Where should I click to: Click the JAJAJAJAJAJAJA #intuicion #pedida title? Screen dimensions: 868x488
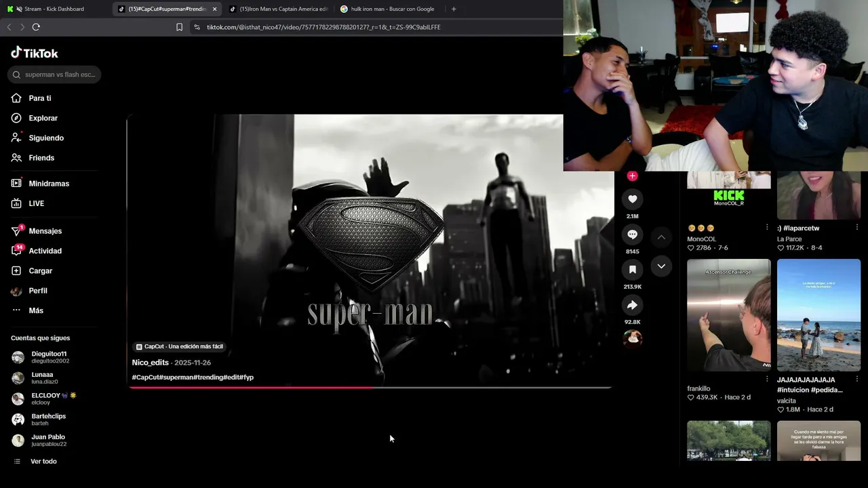tap(810, 385)
